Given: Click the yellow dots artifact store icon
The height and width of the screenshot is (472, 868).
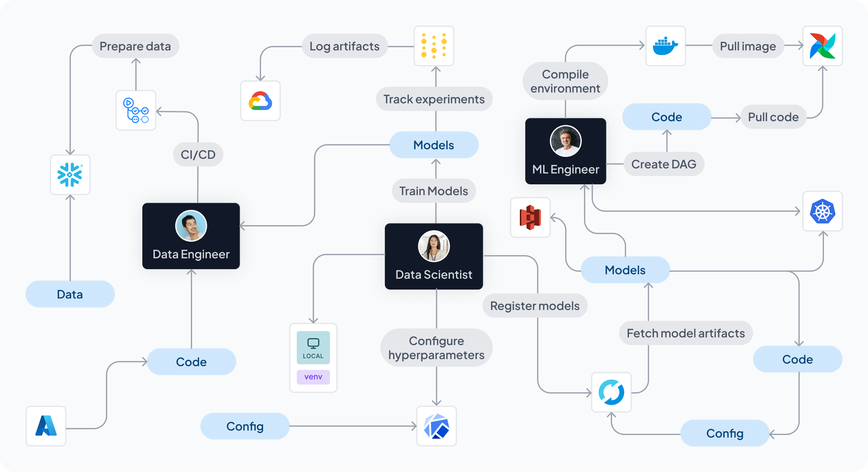Looking at the screenshot, I should pyautogui.click(x=434, y=46).
